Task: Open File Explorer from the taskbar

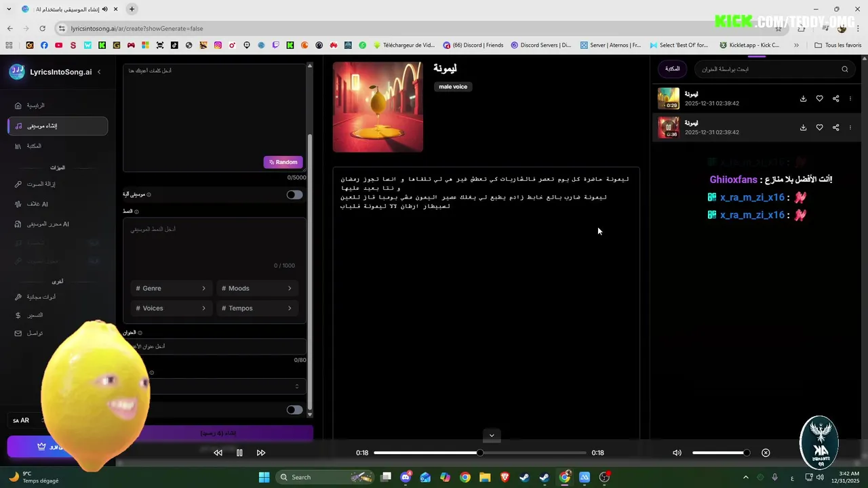Action: [485, 477]
